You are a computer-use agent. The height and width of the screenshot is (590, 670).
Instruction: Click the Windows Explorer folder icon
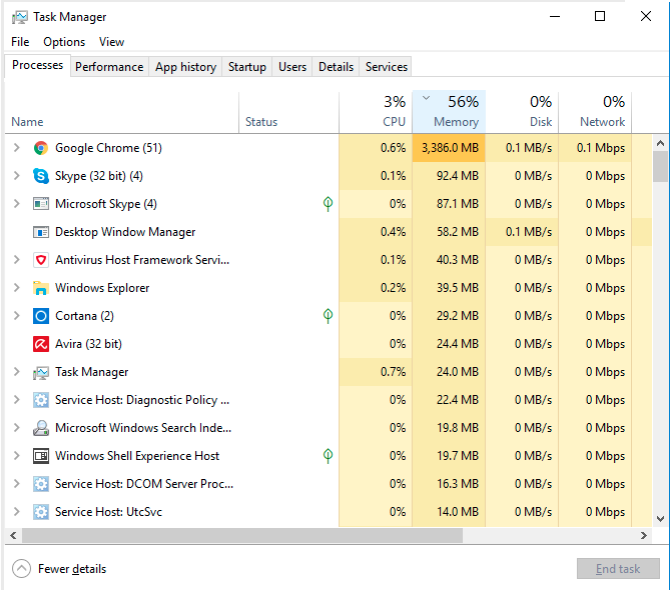[x=41, y=288]
